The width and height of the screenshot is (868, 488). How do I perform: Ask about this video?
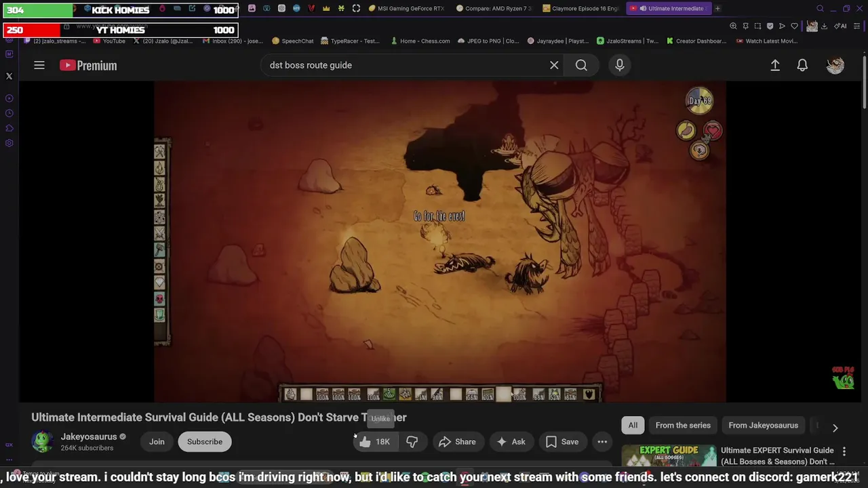[511, 442]
